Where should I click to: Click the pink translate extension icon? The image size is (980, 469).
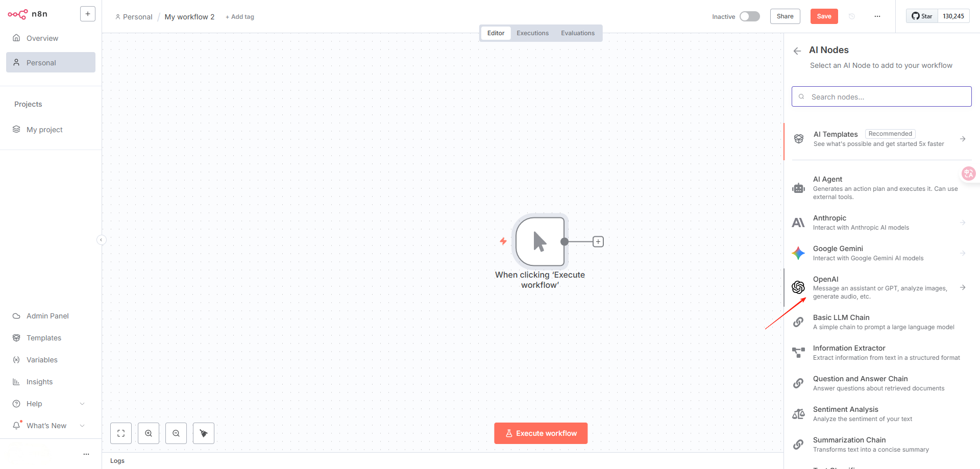(968, 174)
